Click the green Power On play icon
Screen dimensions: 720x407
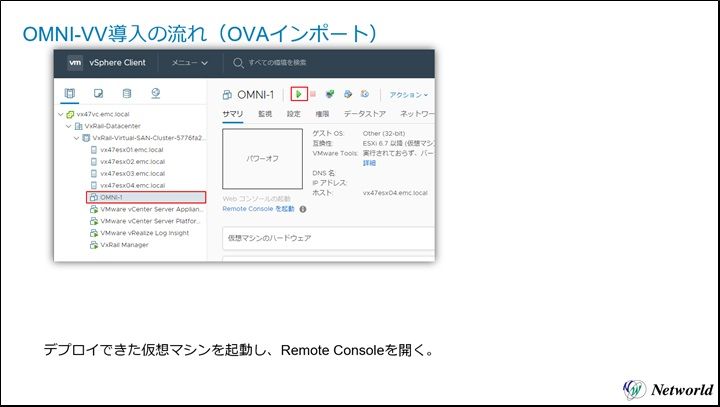click(299, 94)
